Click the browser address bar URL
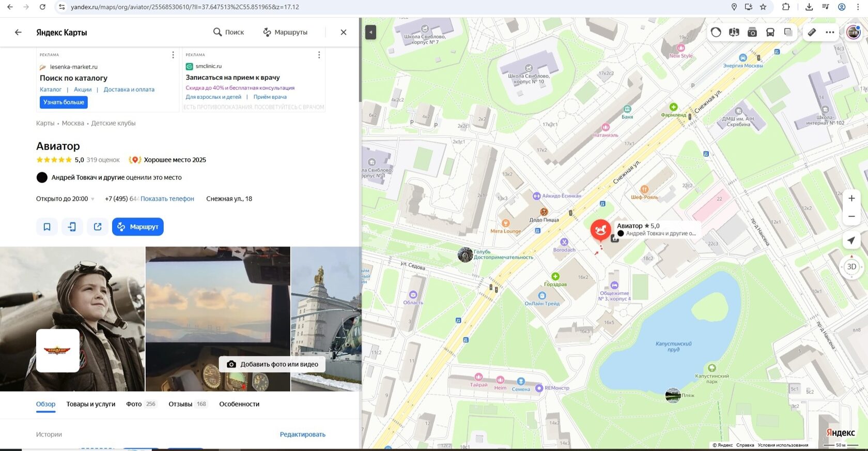 coord(185,7)
